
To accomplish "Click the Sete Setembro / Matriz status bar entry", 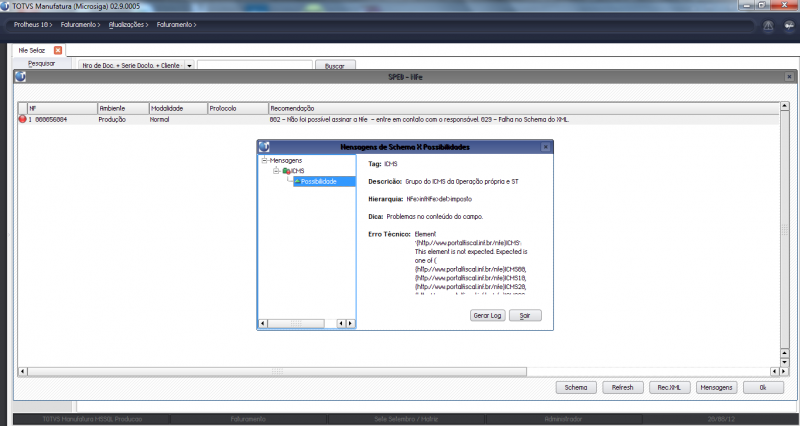I will pos(406,419).
